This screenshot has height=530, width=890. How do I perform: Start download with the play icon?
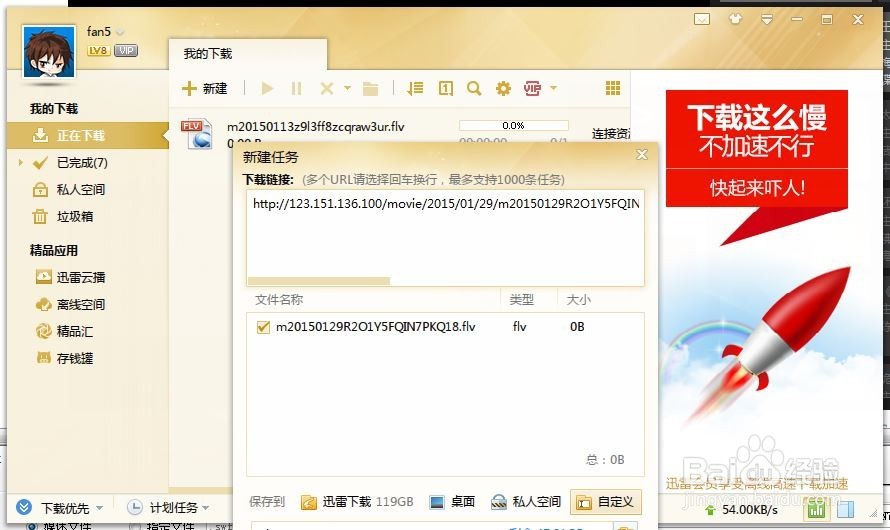click(267, 89)
